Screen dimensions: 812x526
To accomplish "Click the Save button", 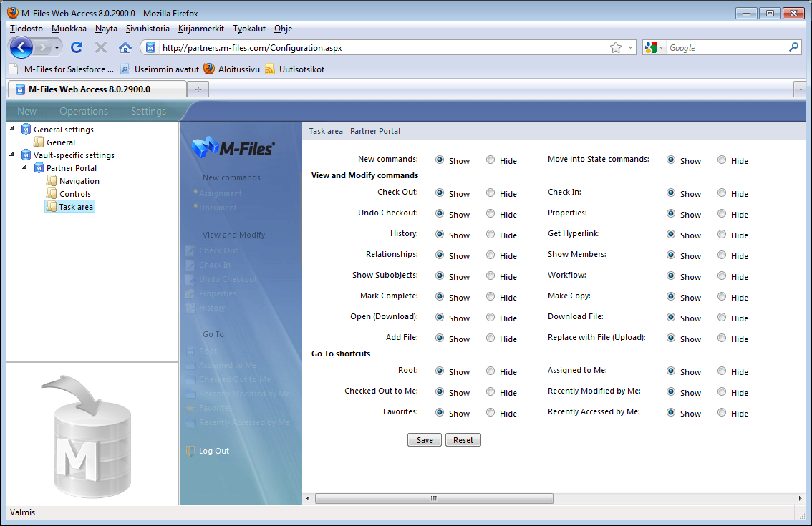I will point(425,439).
